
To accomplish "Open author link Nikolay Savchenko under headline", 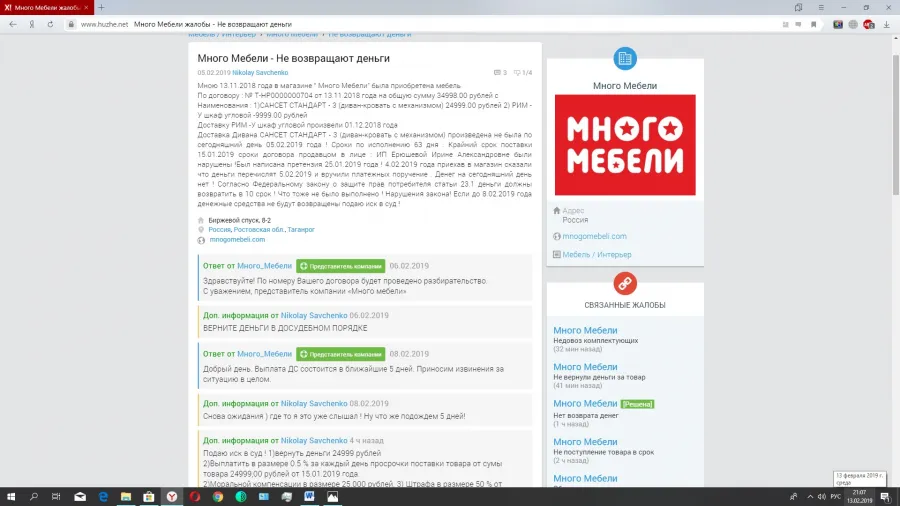I will 260,72.
